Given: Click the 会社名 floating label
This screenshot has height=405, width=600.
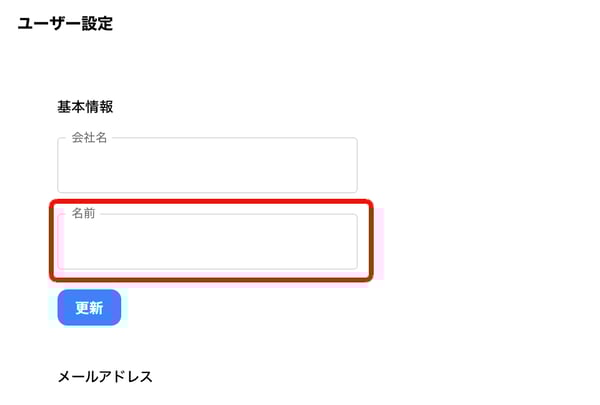Looking at the screenshot, I should 89,138.
